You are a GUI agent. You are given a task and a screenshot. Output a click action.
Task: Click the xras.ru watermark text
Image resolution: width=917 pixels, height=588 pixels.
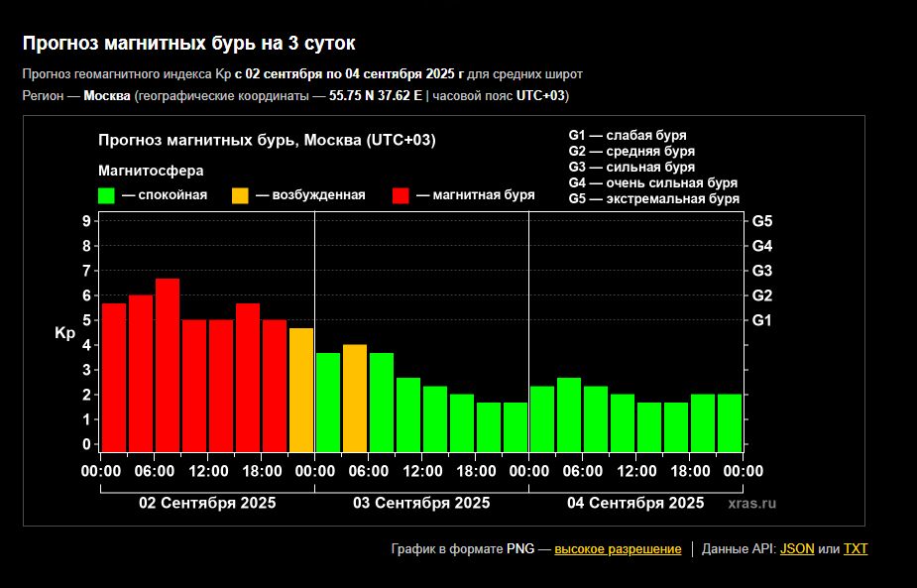pyautogui.click(x=752, y=504)
